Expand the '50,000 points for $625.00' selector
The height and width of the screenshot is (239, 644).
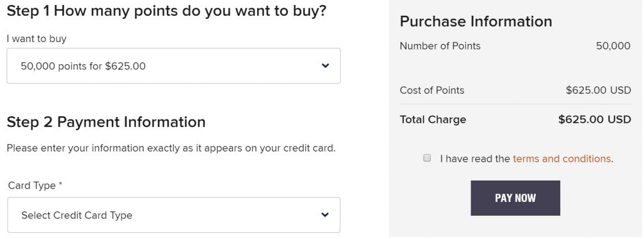point(174,65)
